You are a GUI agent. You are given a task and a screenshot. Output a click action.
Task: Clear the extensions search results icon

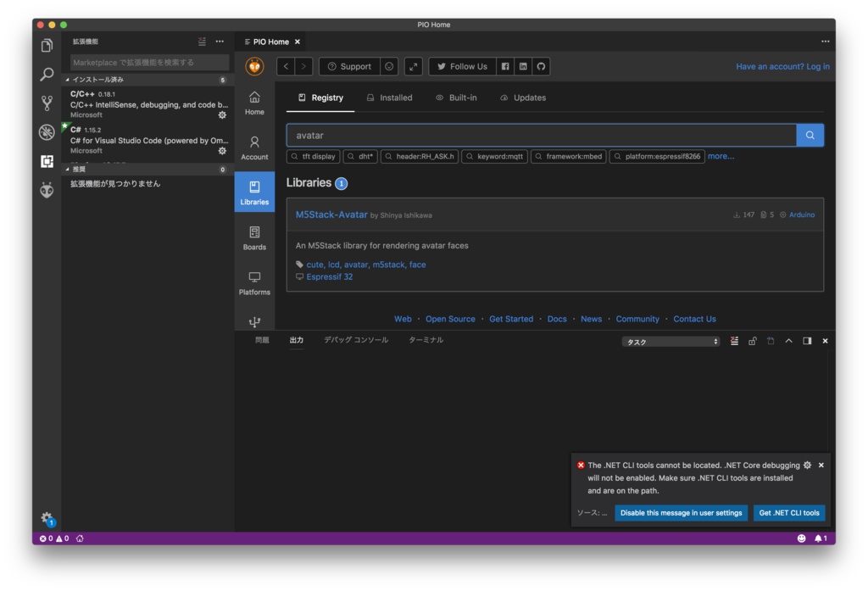pos(202,42)
